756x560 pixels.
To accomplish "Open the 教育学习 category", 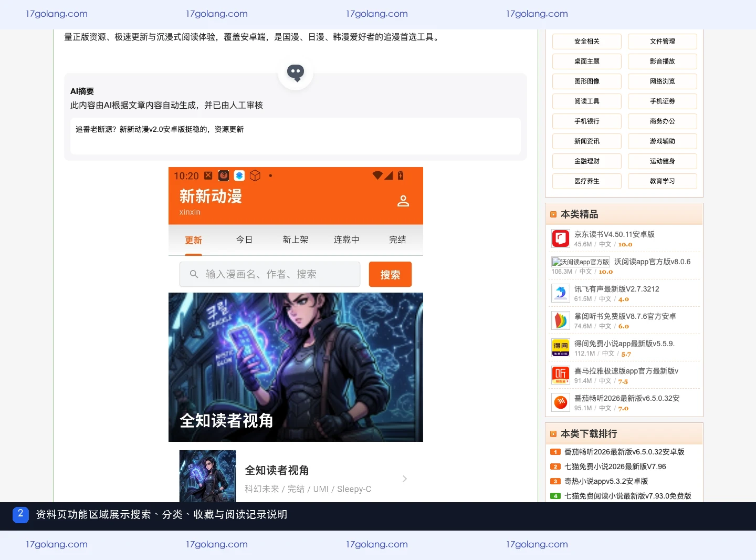I will pos(663,181).
